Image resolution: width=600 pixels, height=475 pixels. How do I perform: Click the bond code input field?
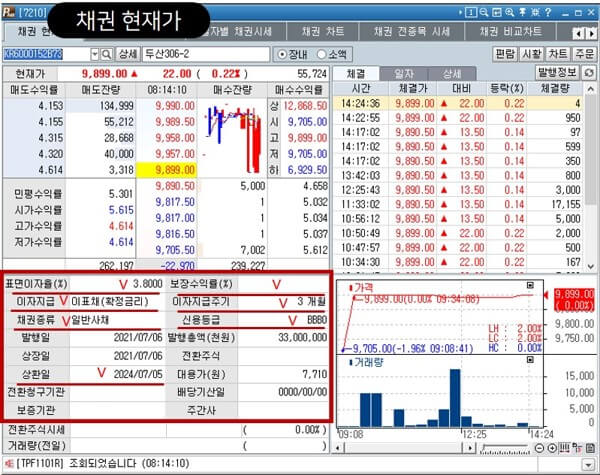click(x=47, y=54)
